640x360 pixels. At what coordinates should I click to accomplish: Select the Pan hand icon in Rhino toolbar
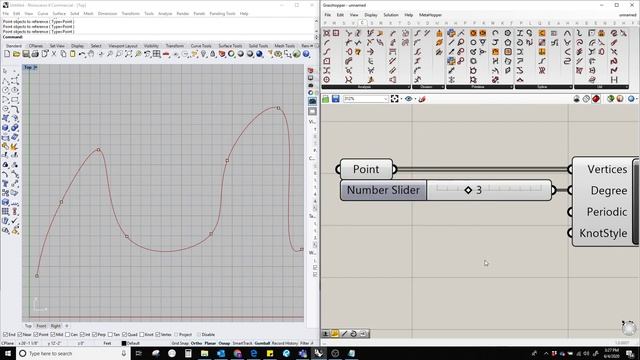(91, 54)
